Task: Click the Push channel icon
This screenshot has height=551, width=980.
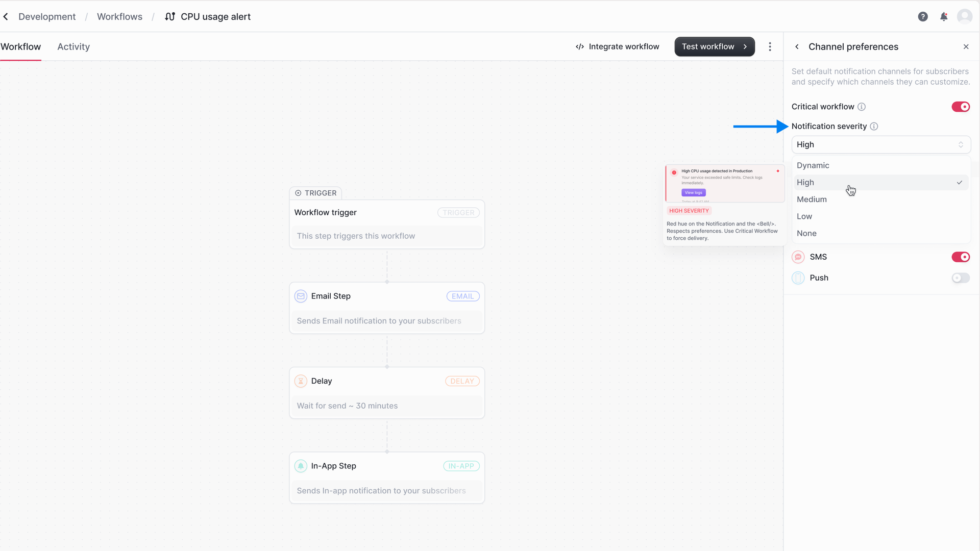Action: pos(798,278)
